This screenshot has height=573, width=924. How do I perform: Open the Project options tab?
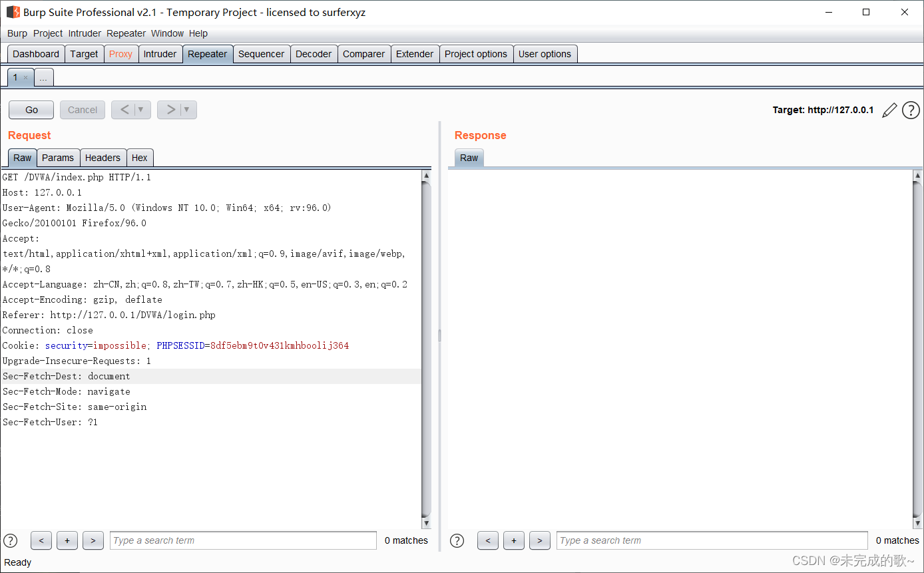click(476, 54)
